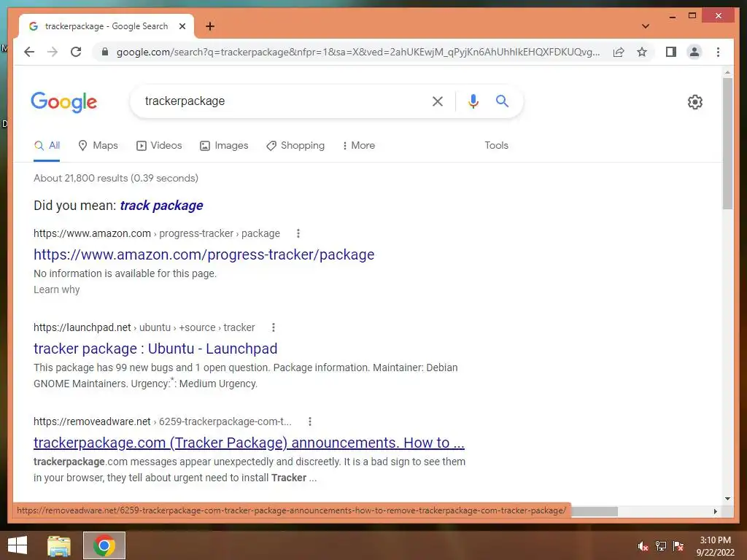The image size is (747, 560).
Task: Open Google quick settings gear
Action: point(694,102)
